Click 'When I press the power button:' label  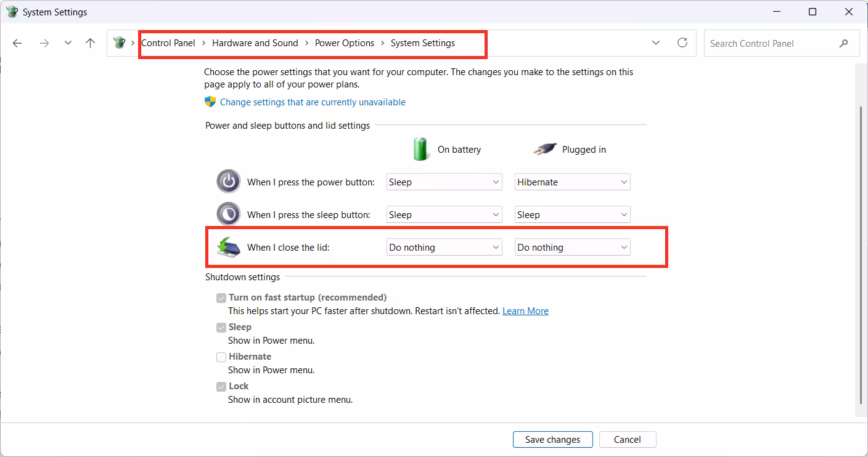pos(311,182)
